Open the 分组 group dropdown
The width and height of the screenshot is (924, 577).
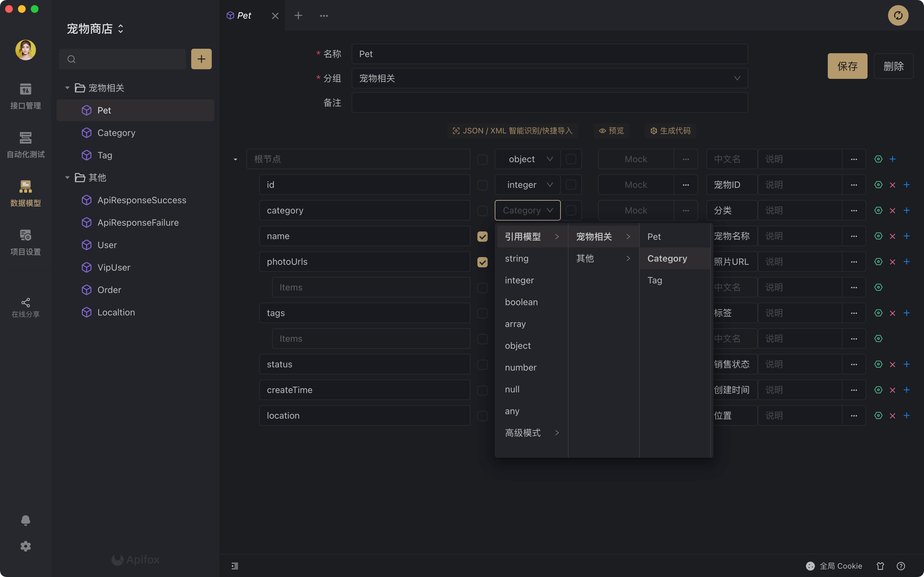549,78
